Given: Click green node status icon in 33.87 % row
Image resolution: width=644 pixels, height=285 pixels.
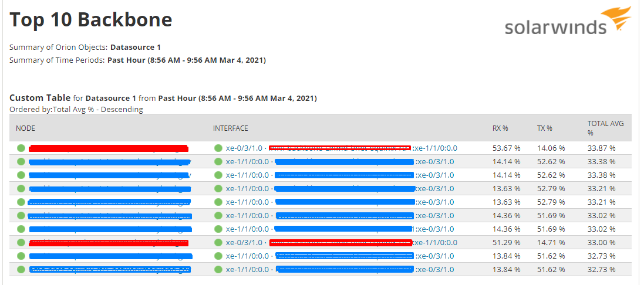Looking at the screenshot, I should pos(21,148).
